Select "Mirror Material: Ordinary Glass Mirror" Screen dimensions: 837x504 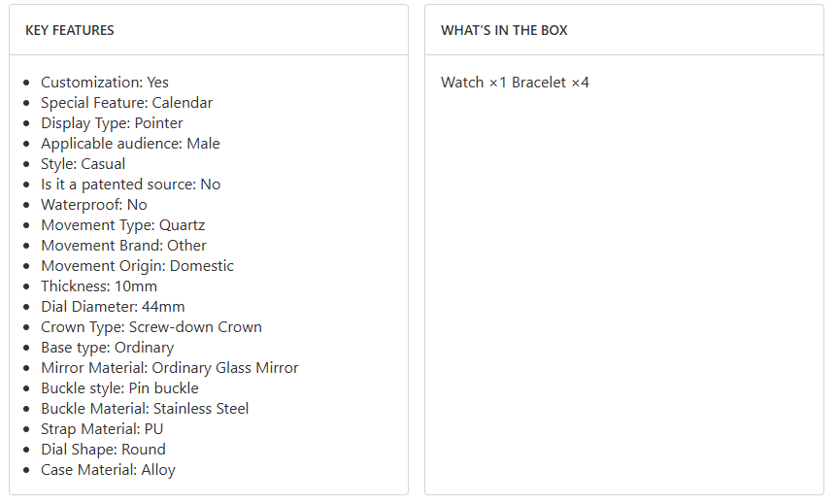point(170,368)
